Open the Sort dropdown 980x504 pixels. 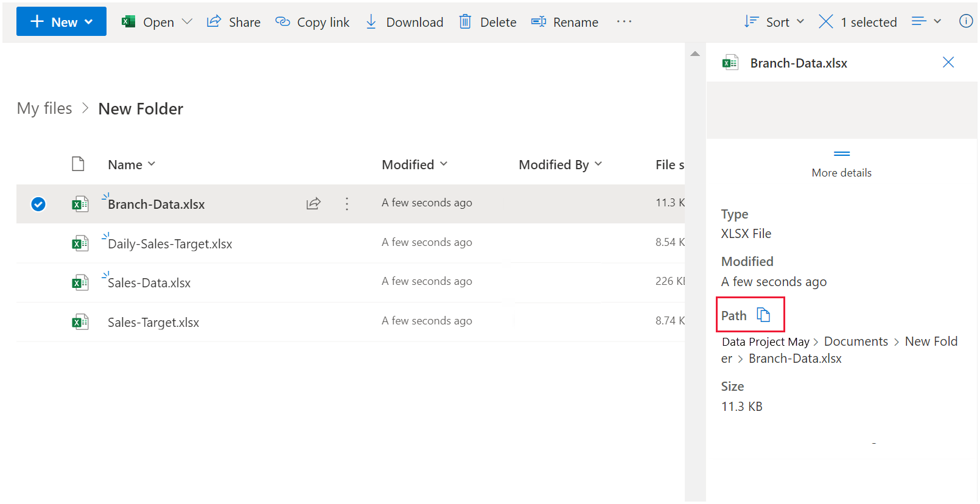click(x=774, y=22)
